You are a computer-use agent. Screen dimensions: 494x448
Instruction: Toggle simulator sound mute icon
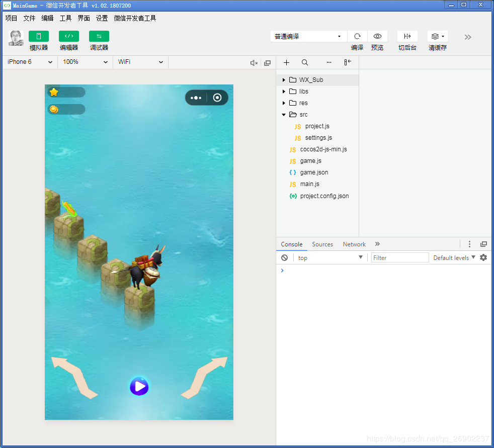pos(254,63)
